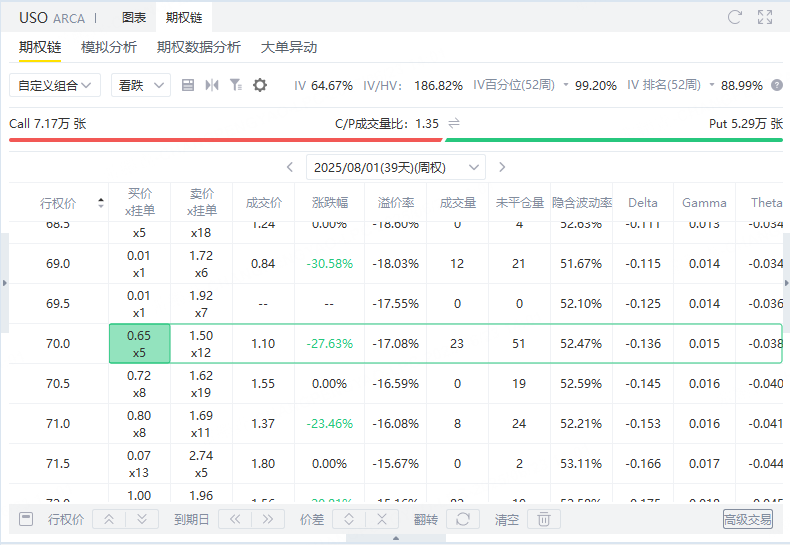Expand the left side panel arrow

tap(5, 283)
